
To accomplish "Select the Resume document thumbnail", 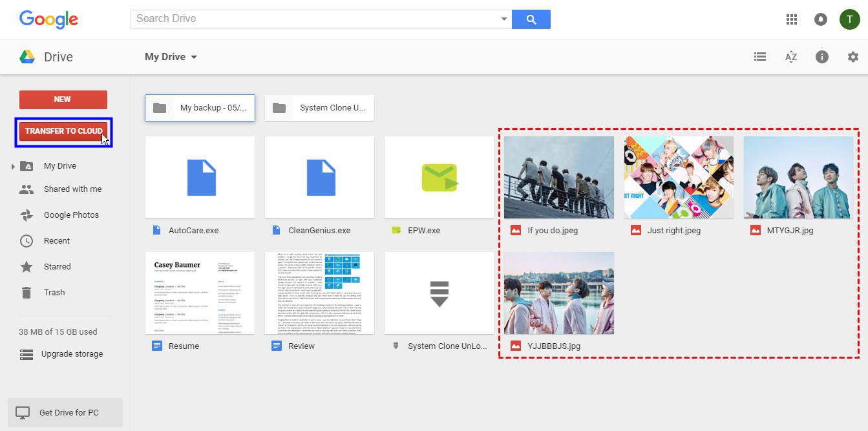I will coord(200,293).
